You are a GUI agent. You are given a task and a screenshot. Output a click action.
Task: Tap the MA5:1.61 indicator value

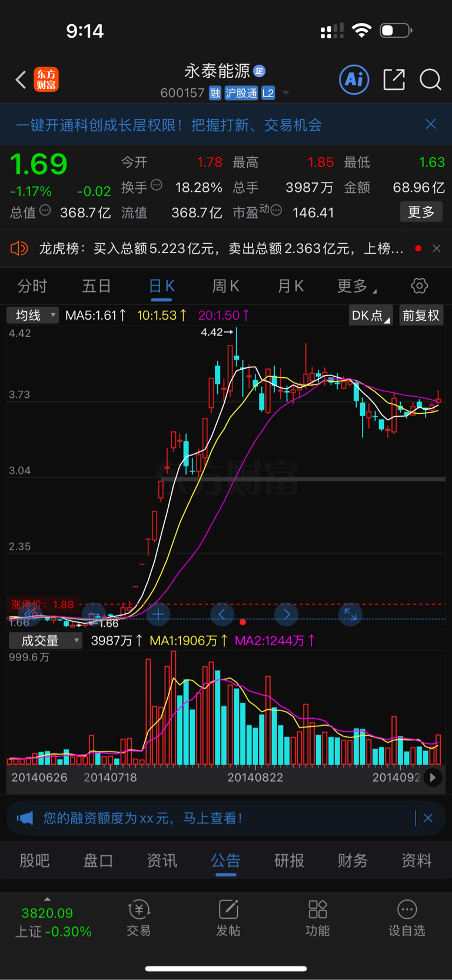(95, 315)
